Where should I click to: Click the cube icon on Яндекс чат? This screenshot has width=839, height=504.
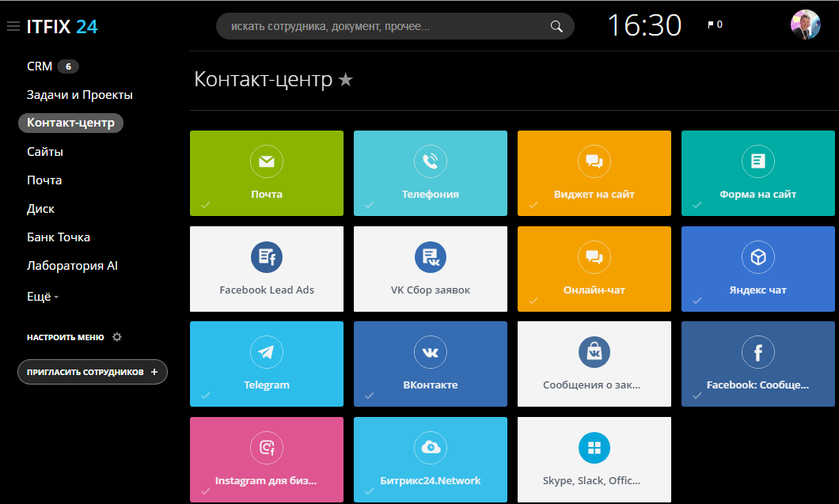(x=757, y=257)
